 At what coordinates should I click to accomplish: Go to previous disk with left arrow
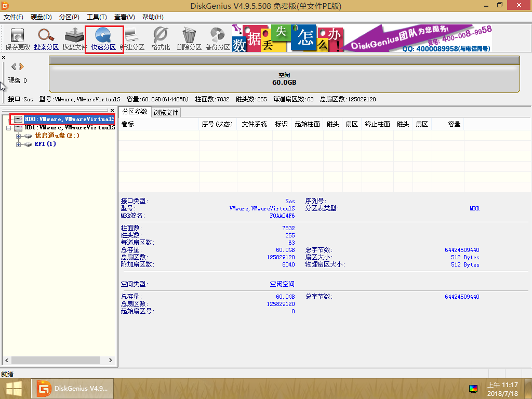[x=14, y=66]
